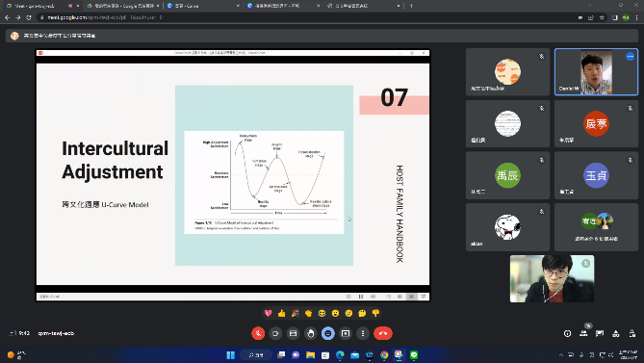The image size is (644, 363).
Task: Send the heart reaction emoji
Action: pos(269,313)
